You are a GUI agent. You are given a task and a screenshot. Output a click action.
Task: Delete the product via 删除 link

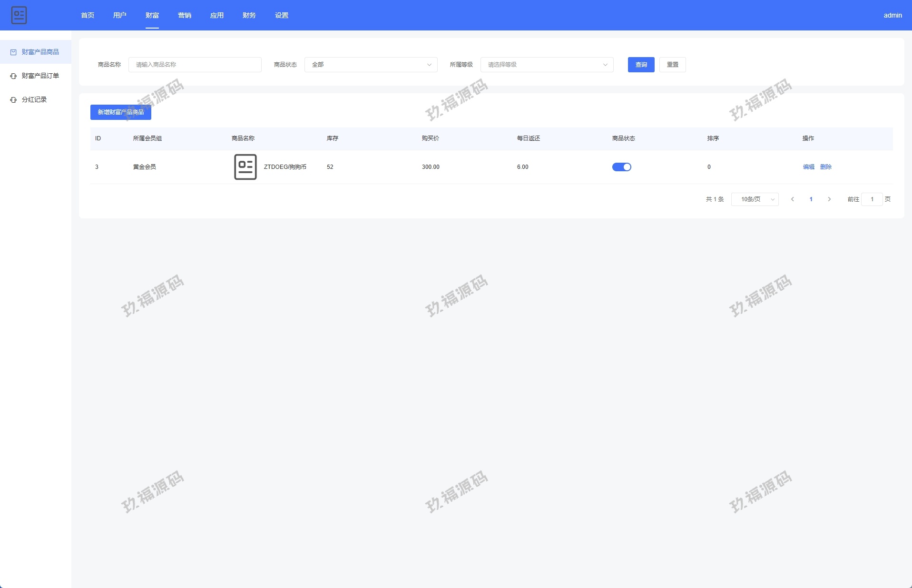(x=826, y=167)
